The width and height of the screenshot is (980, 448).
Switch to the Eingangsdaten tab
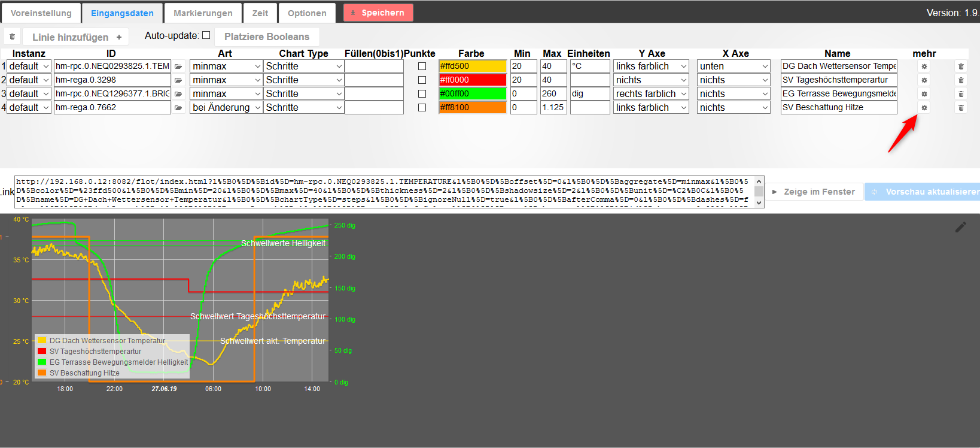[122, 13]
